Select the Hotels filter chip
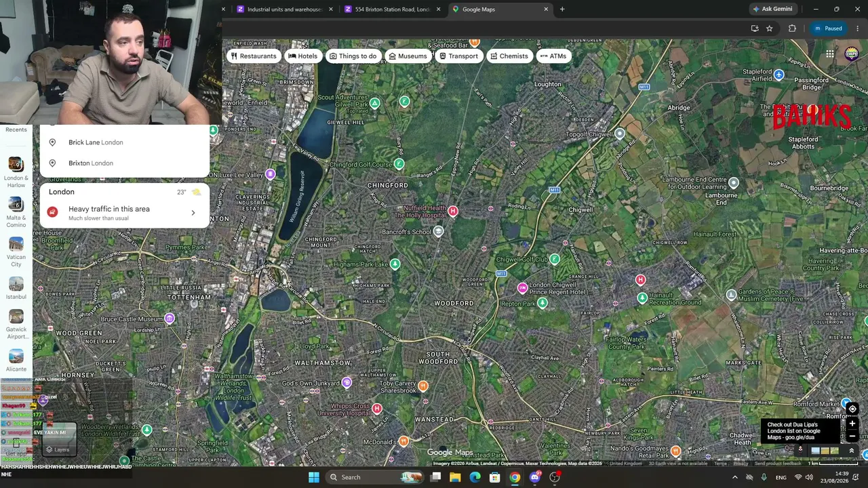The width and height of the screenshot is (868, 488). point(302,56)
